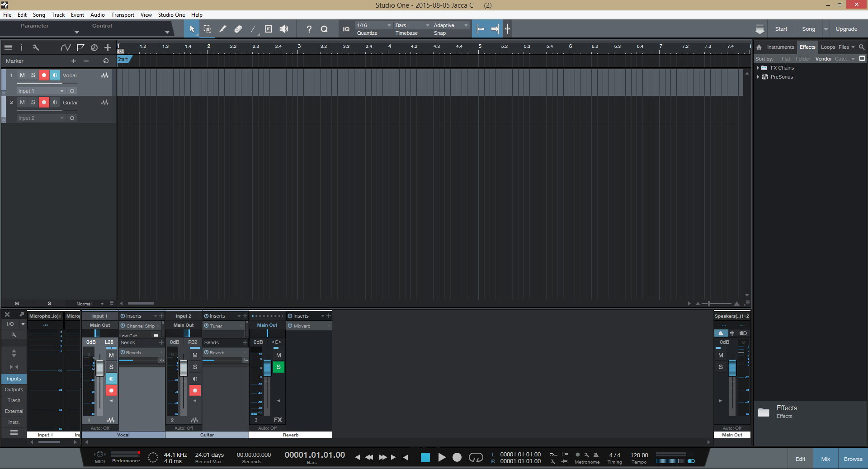The width and height of the screenshot is (868, 469).
Task: Toggle monitor on Guitar track
Action: coord(55,102)
